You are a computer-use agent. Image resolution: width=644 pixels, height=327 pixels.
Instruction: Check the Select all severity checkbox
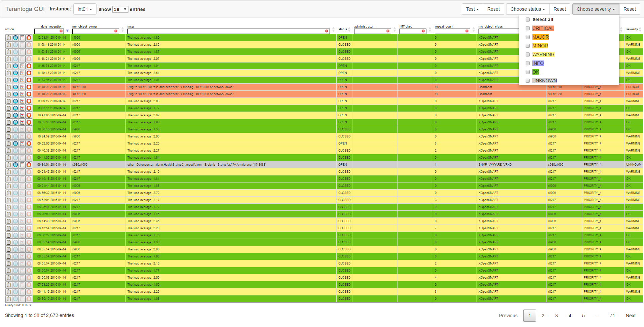[527, 19]
